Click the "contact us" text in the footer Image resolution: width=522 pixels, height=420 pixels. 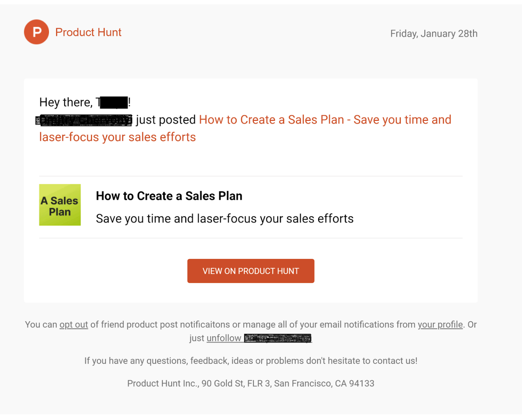394,361
